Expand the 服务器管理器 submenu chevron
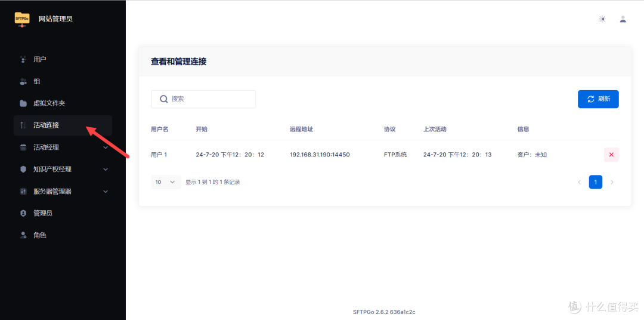This screenshot has height=320, width=644. 106,191
